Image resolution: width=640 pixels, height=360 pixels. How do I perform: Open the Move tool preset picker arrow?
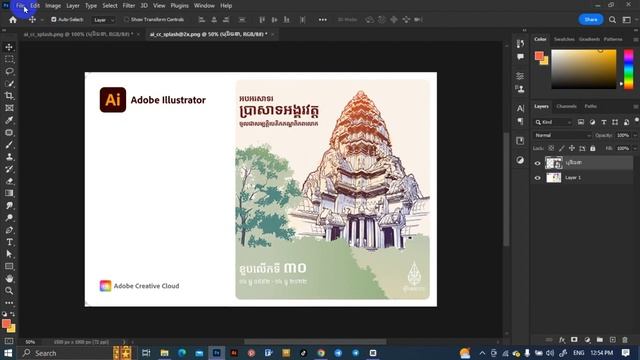coord(42,20)
